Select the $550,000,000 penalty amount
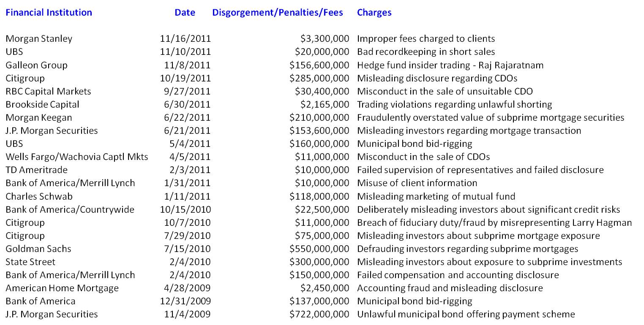 319,249
